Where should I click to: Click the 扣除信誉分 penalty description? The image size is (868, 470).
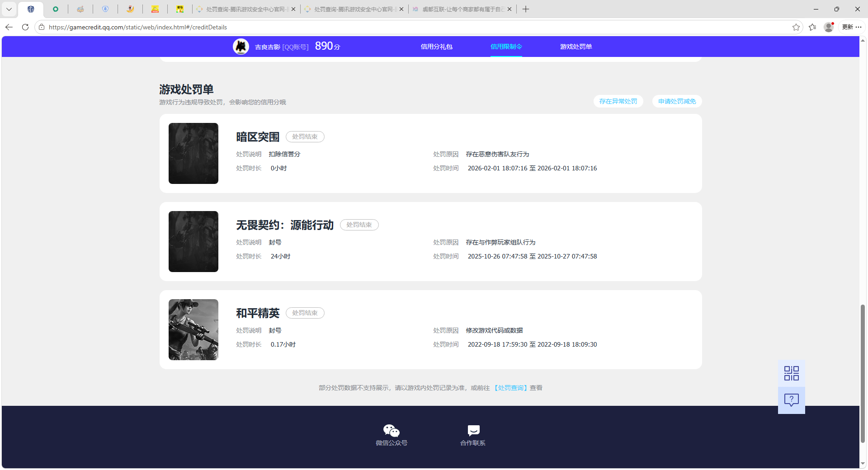coord(284,154)
